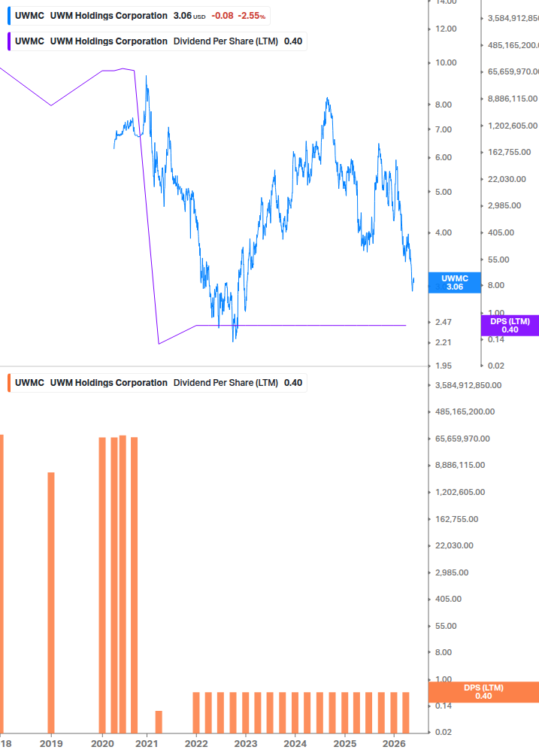Click the 2019 year label on the time axis

[51, 744]
